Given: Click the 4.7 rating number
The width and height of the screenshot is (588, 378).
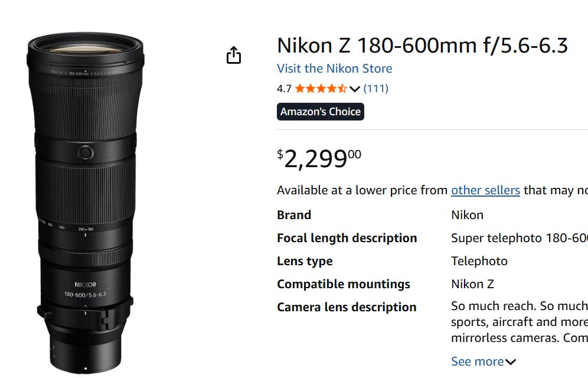Looking at the screenshot, I should point(284,89).
